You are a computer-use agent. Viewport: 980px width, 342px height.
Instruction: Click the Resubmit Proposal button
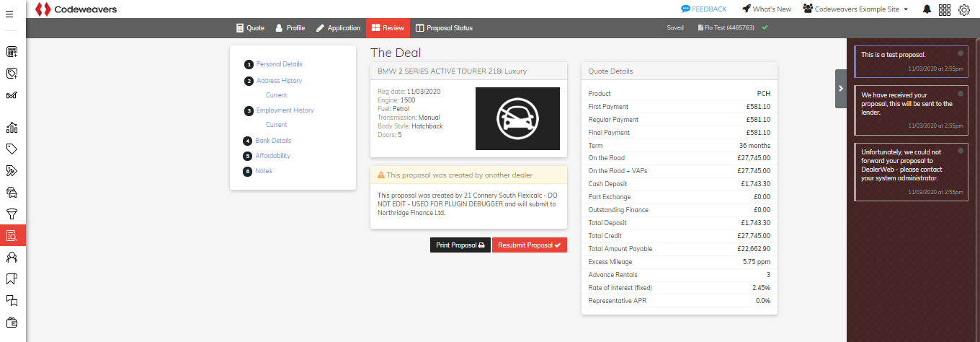[x=530, y=245]
